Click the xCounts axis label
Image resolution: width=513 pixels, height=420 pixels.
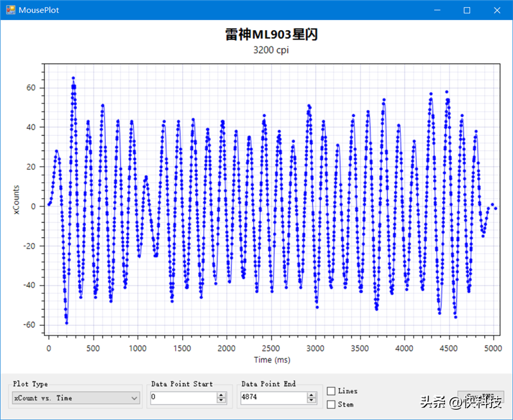point(17,199)
